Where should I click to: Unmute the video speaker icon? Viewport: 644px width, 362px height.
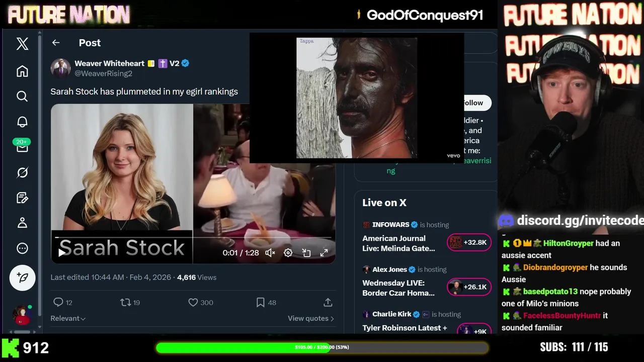point(270,253)
